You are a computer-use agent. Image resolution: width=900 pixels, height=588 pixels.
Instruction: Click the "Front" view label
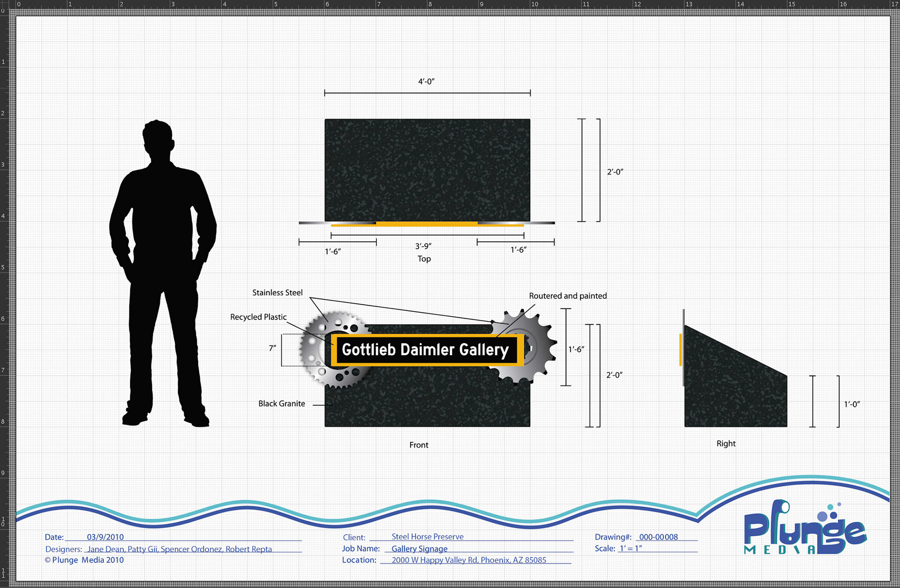pos(419,445)
